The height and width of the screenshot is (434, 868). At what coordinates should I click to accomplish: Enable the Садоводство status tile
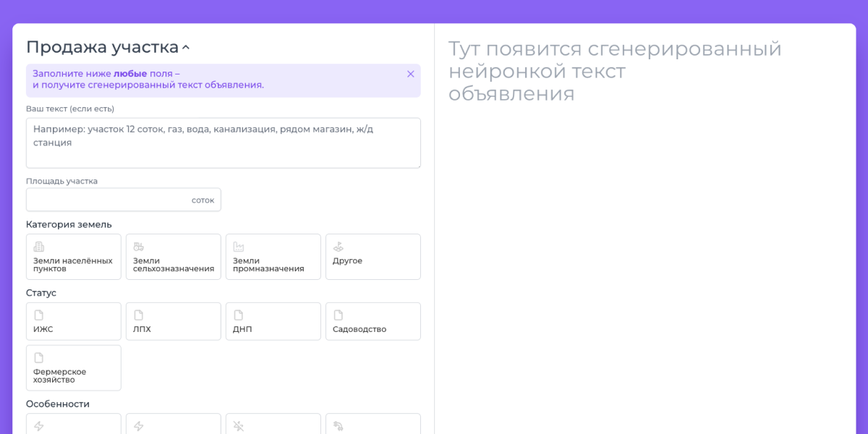[x=373, y=321]
